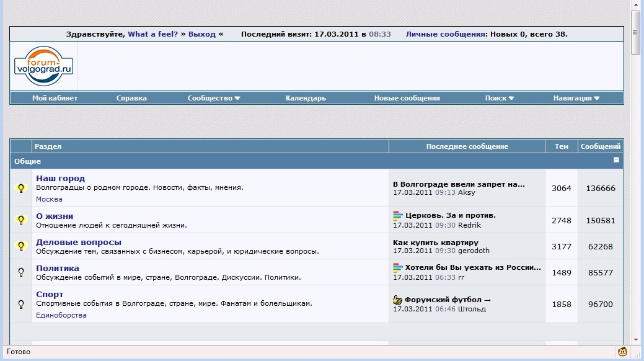Open the Календарь page
The height and width of the screenshot is (361, 644).
(306, 98)
